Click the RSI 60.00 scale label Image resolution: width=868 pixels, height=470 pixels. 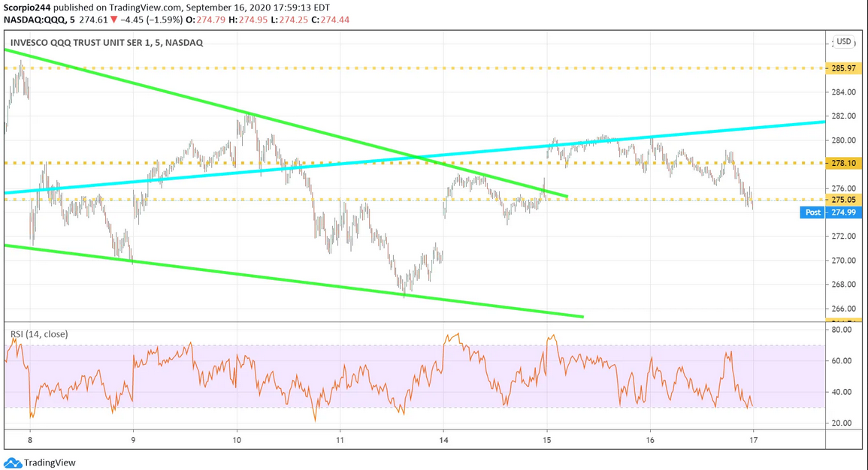tap(842, 360)
